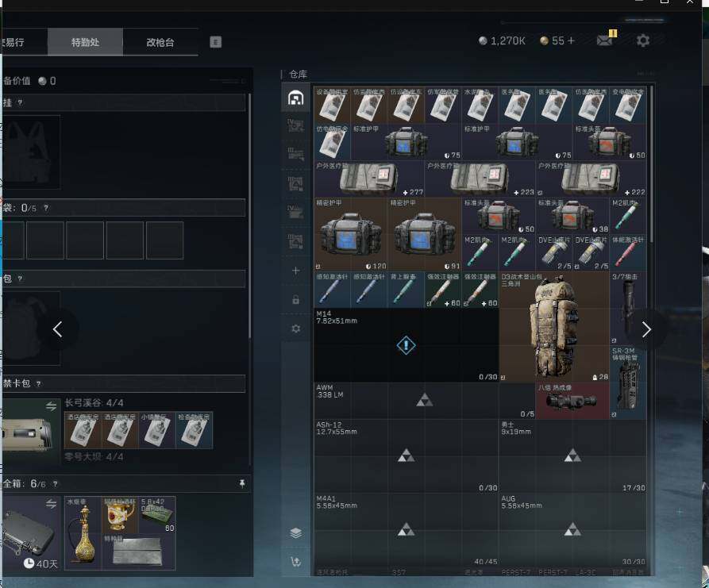Switch to the 交易行 tab

tap(24, 42)
